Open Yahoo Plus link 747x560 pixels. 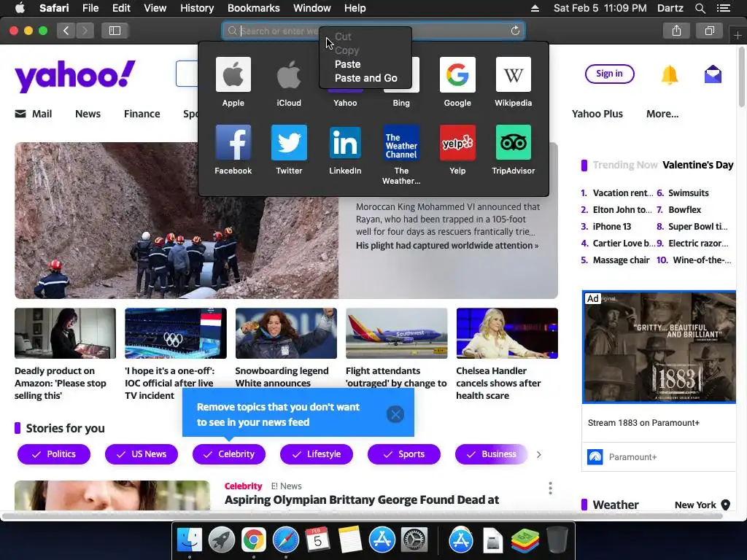(x=597, y=114)
